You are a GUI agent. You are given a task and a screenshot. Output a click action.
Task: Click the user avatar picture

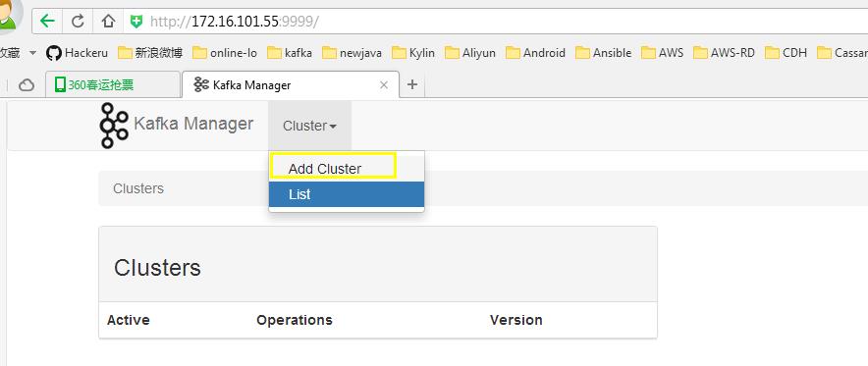pyautogui.click(x=10, y=15)
